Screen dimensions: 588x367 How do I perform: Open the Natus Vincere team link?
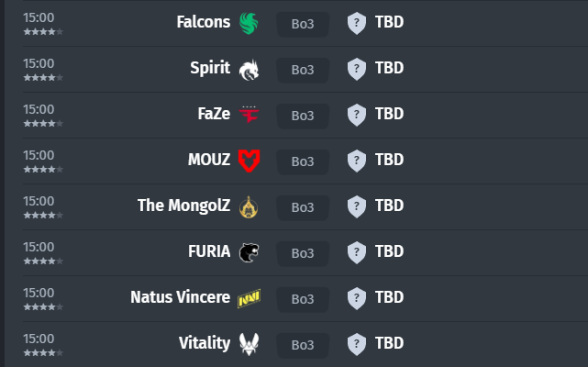point(181,297)
